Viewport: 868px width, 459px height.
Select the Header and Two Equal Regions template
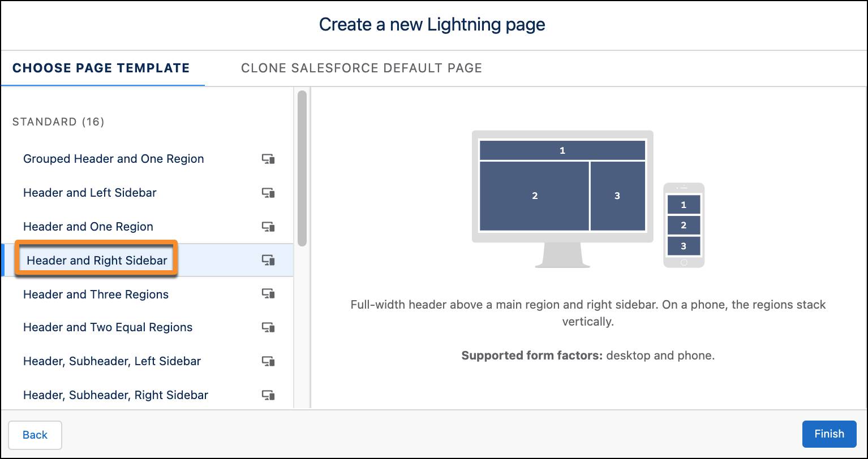108,327
